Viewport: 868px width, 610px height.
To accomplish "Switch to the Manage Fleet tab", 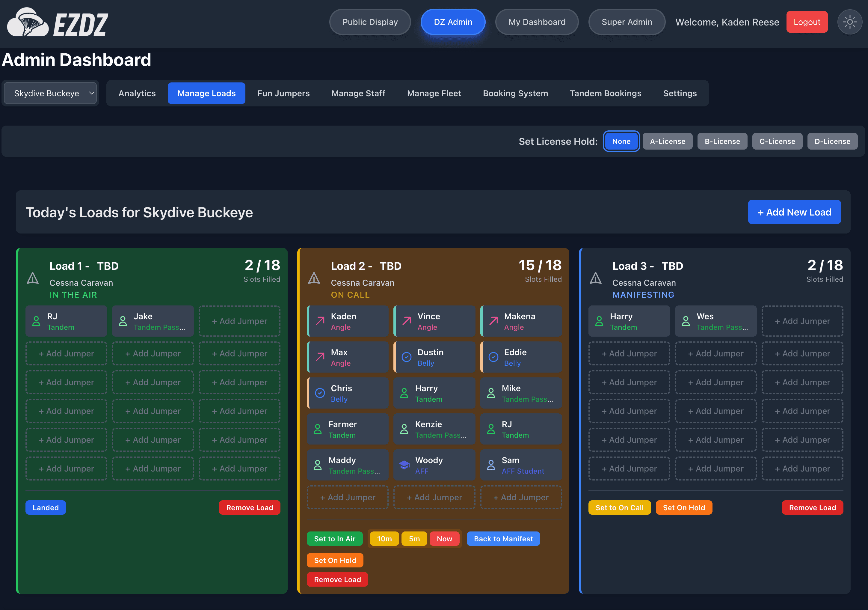I will click(434, 93).
